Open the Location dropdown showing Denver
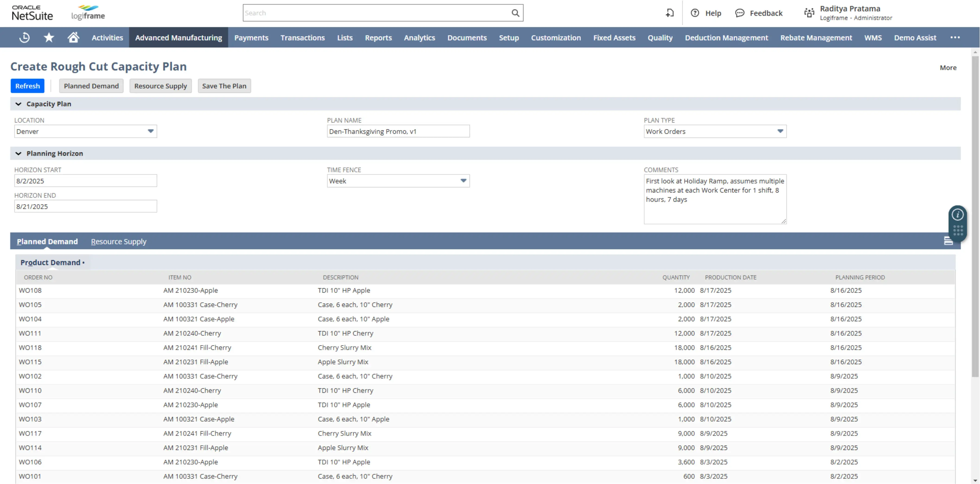Image resolution: width=980 pixels, height=484 pixels. tap(150, 131)
